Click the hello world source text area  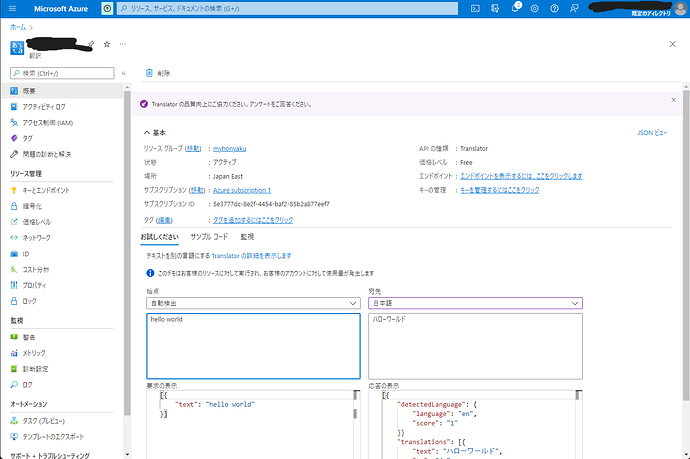(x=253, y=346)
